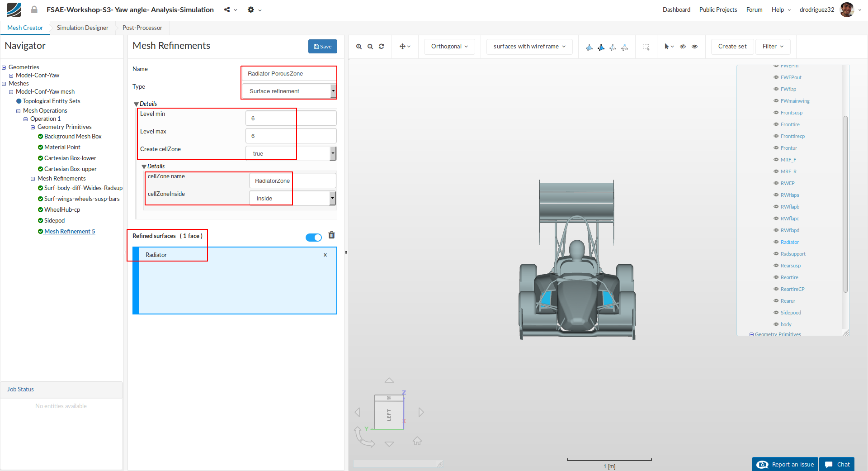
Task: Click the right arrow on the orientation cube
Action: [421, 412]
